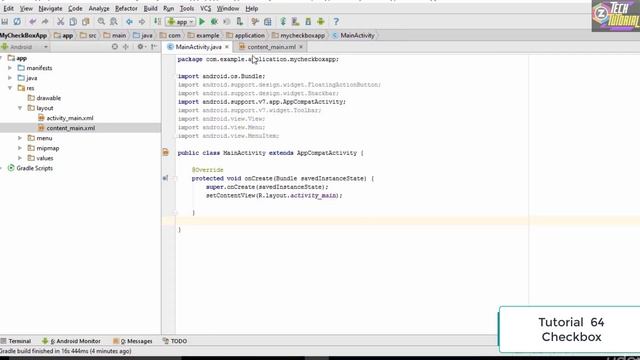
Task: Click the Synchronize toolbar icon
Action: [17, 22]
